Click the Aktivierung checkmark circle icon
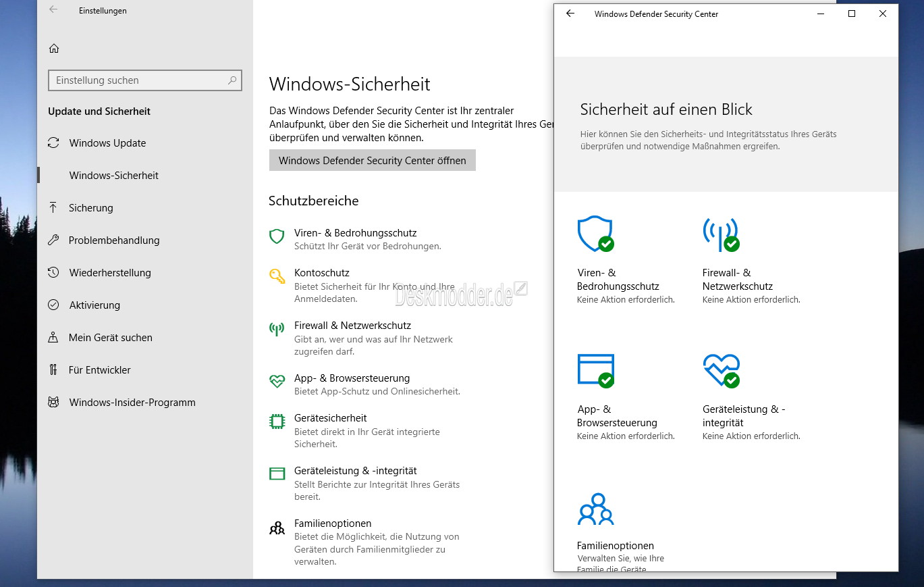 click(53, 305)
